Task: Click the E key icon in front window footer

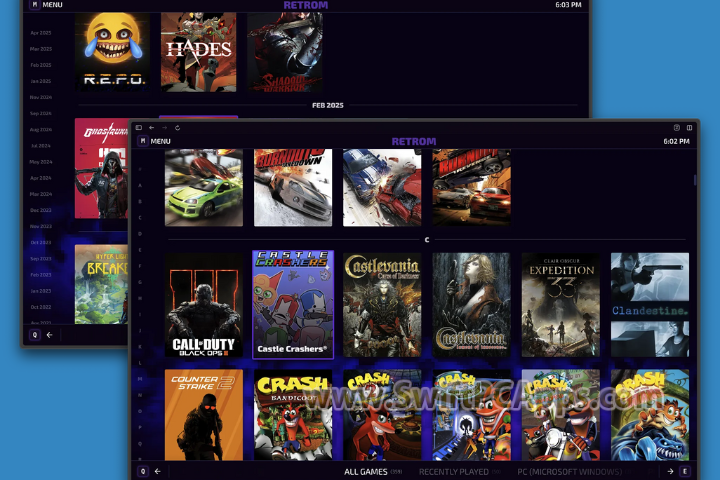Action: coord(685,471)
